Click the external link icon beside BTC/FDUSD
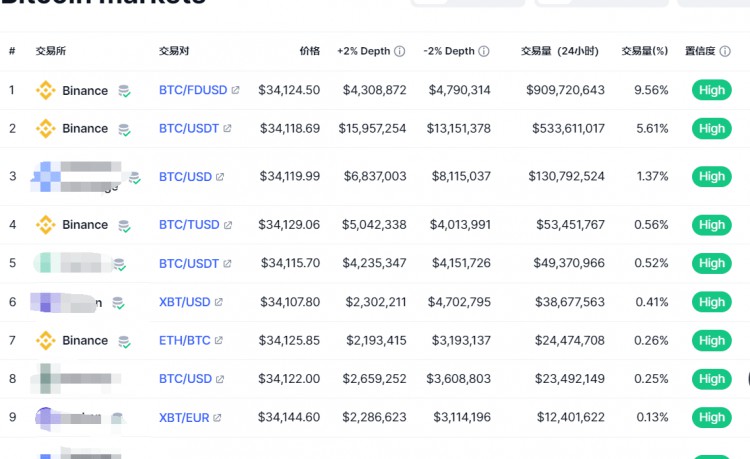750x459 pixels. pos(236,90)
